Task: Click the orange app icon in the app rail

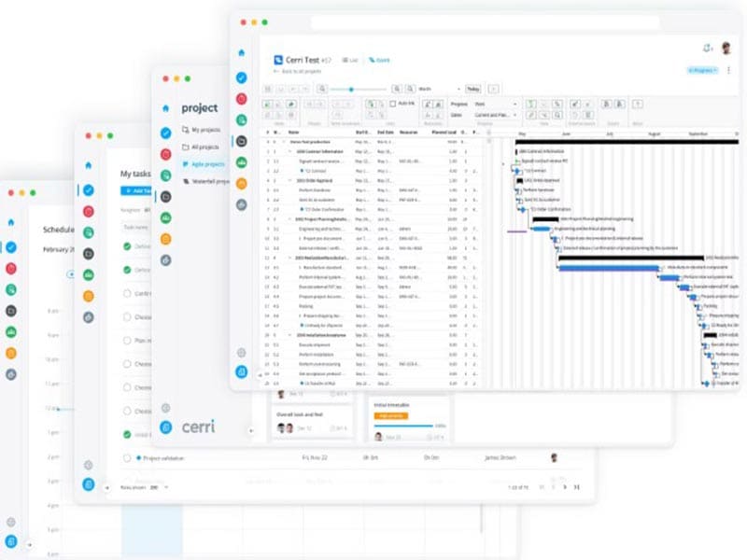Action: point(243,184)
